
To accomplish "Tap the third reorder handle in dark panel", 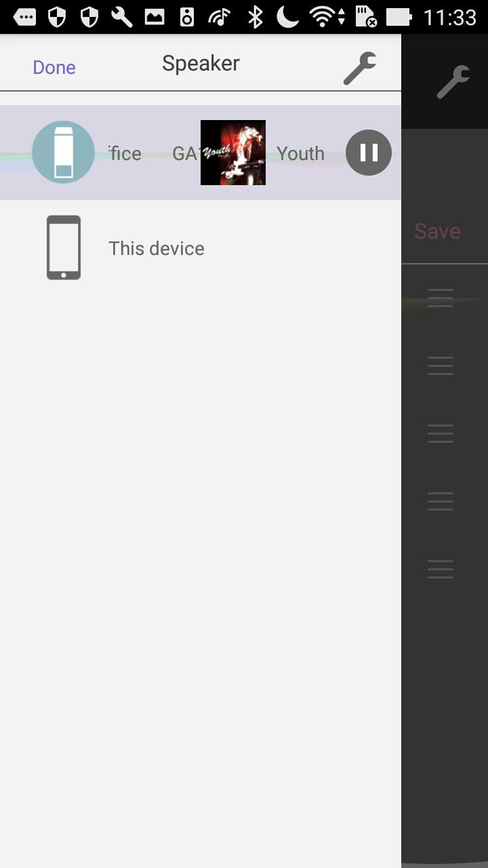I will pyautogui.click(x=440, y=433).
